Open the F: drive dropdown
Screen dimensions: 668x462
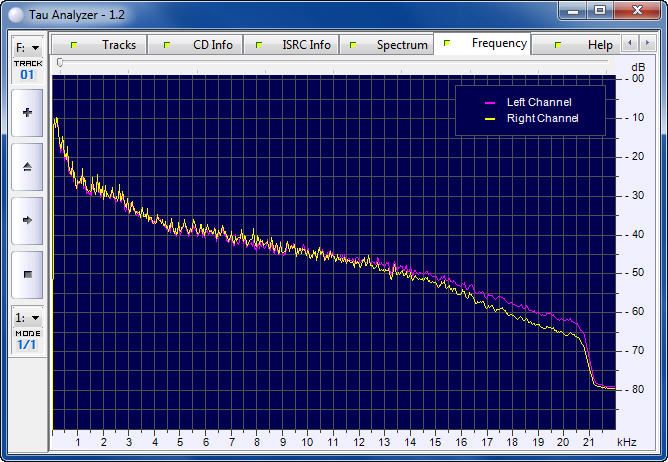[27, 47]
